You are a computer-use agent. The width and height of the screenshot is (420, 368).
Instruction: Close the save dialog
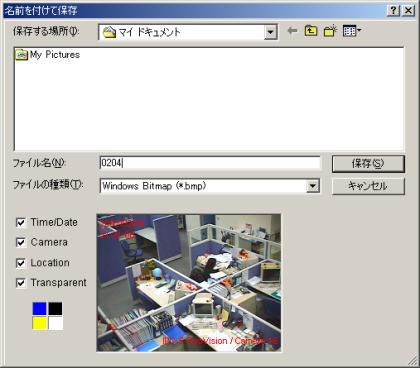pos(408,11)
